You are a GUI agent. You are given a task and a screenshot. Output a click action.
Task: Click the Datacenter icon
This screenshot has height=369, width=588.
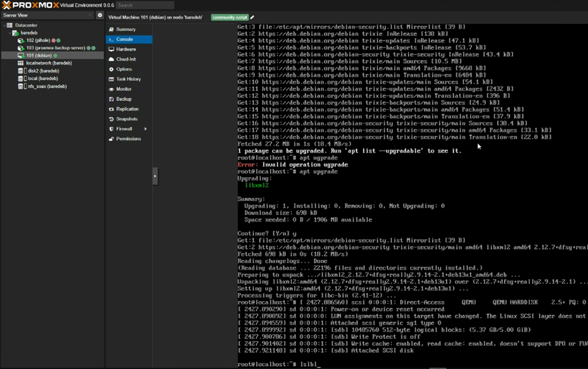coord(10,25)
